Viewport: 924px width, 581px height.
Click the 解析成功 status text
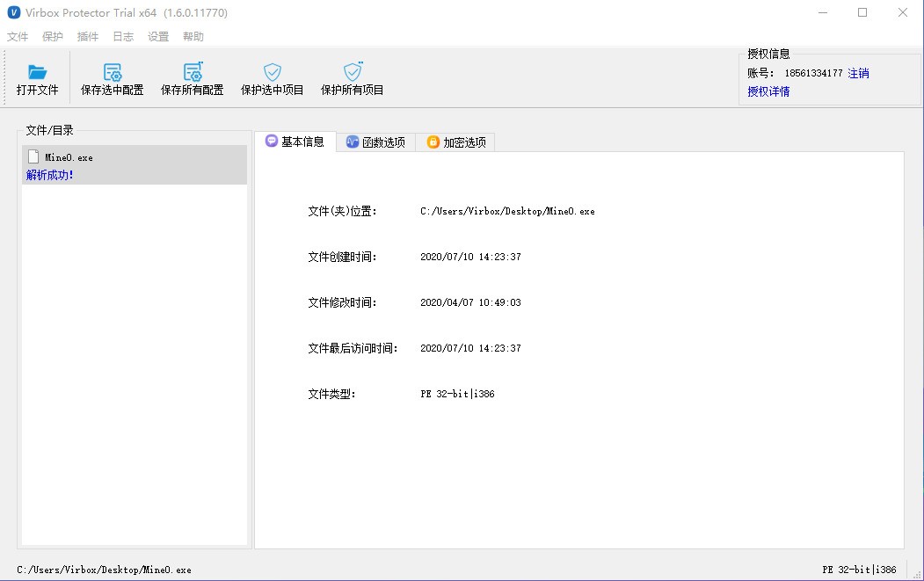50,175
